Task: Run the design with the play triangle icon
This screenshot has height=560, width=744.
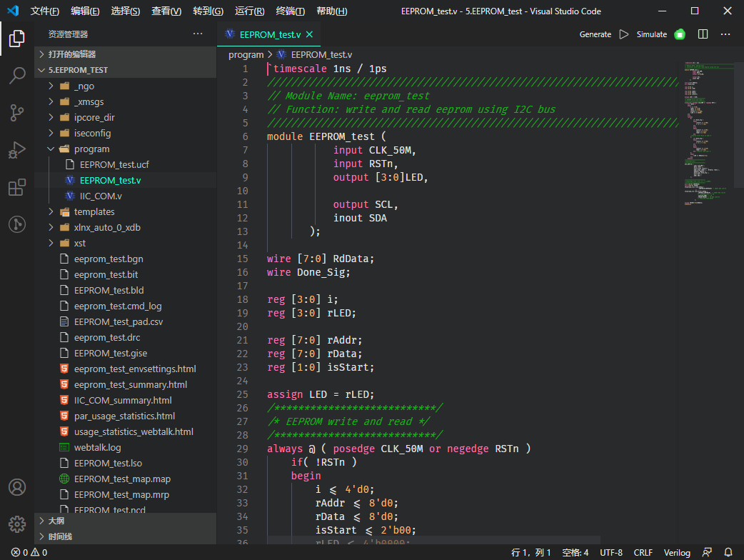Action: click(624, 34)
